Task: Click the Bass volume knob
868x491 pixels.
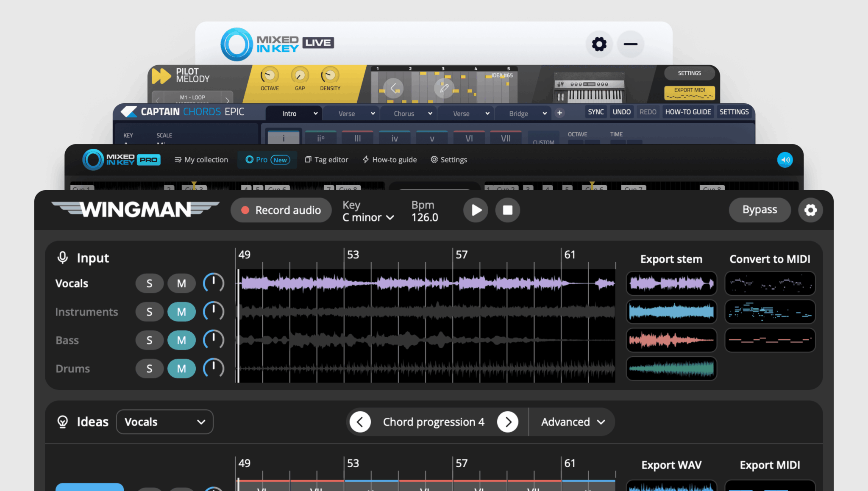Action: tap(213, 340)
